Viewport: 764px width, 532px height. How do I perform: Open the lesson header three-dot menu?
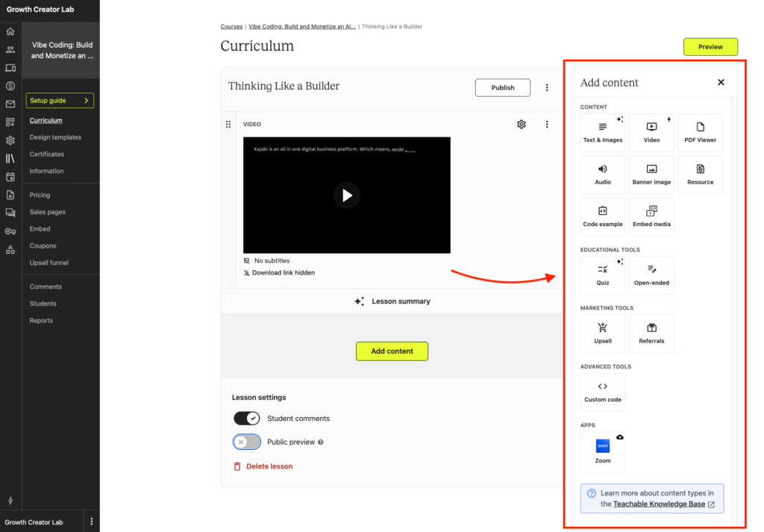(548, 87)
